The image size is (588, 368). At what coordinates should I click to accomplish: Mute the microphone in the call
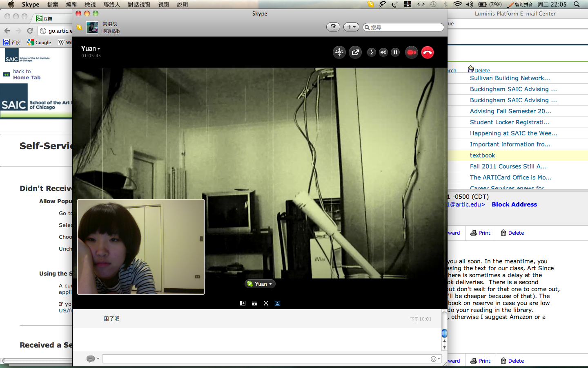(x=371, y=52)
